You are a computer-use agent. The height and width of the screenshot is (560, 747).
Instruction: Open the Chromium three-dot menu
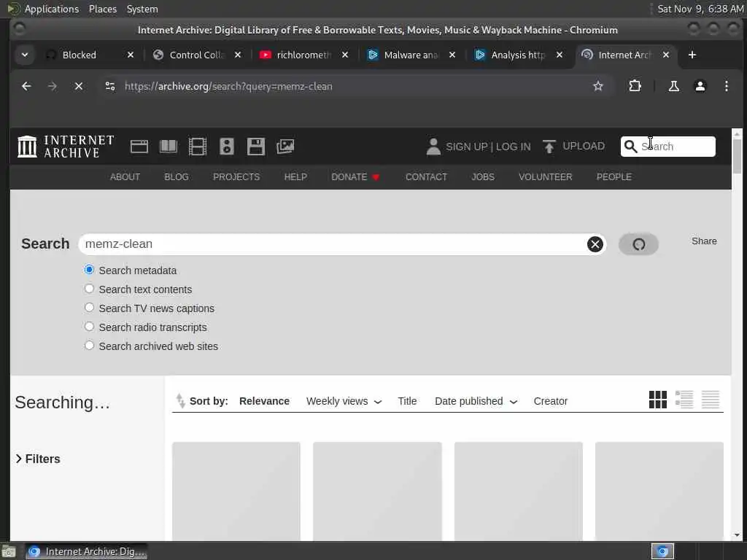[x=726, y=86]
